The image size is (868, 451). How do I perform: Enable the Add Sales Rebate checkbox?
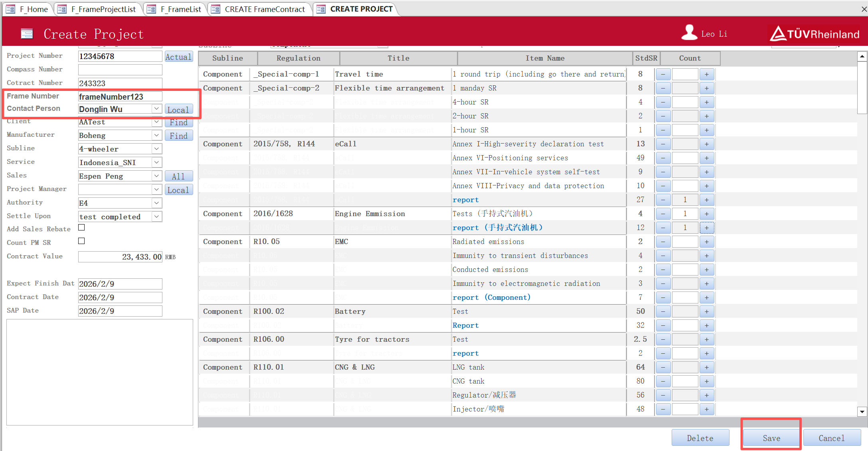[81, 228]
